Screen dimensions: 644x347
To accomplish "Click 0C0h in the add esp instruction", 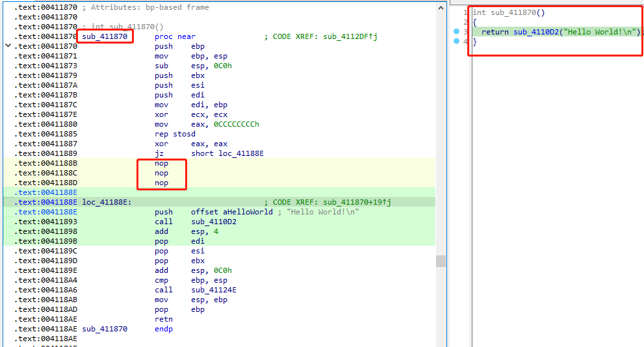I will click(223, 270).
